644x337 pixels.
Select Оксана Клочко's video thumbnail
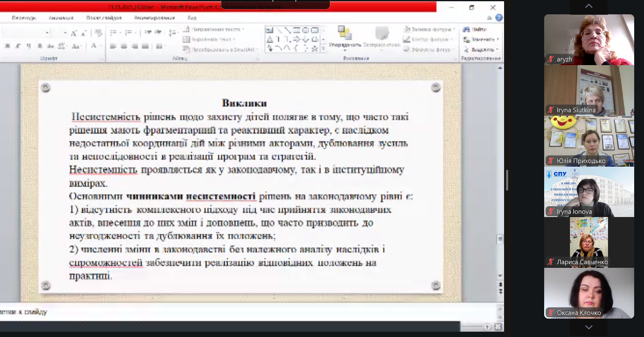click(x=589, y=293)
